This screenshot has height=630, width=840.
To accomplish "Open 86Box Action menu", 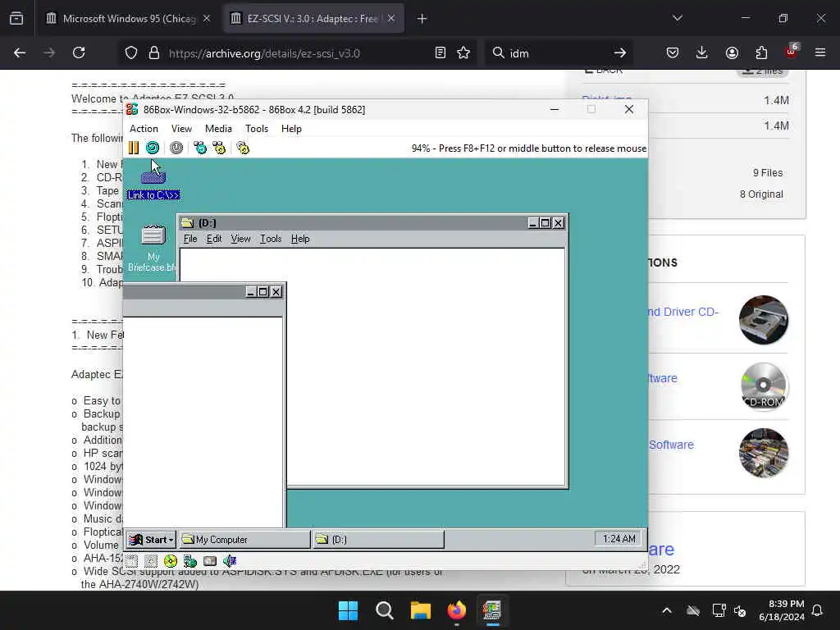I will tap(144, 129).
